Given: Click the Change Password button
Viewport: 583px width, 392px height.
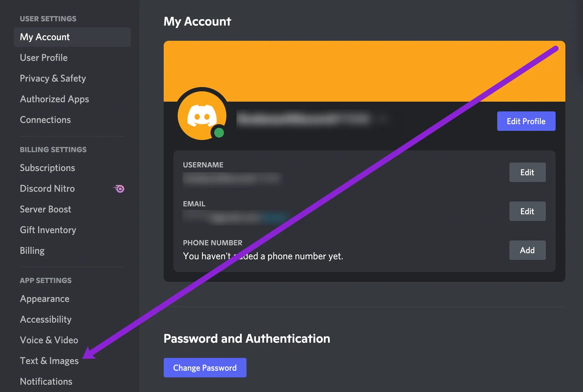Looking at the screenshot, I should [205, 368].
